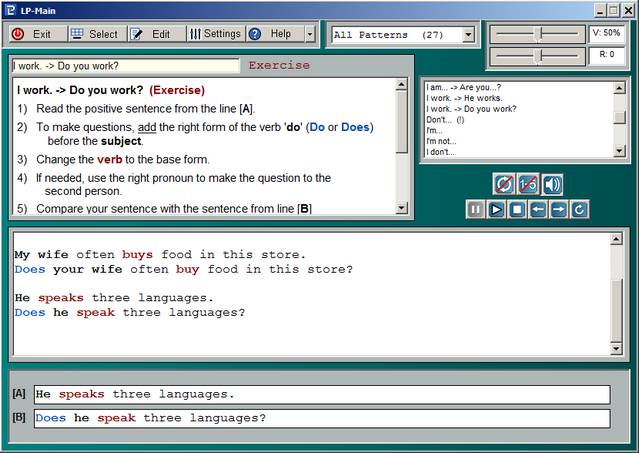
Task: Open Help from the toolbar
Action: click(275, 34)
